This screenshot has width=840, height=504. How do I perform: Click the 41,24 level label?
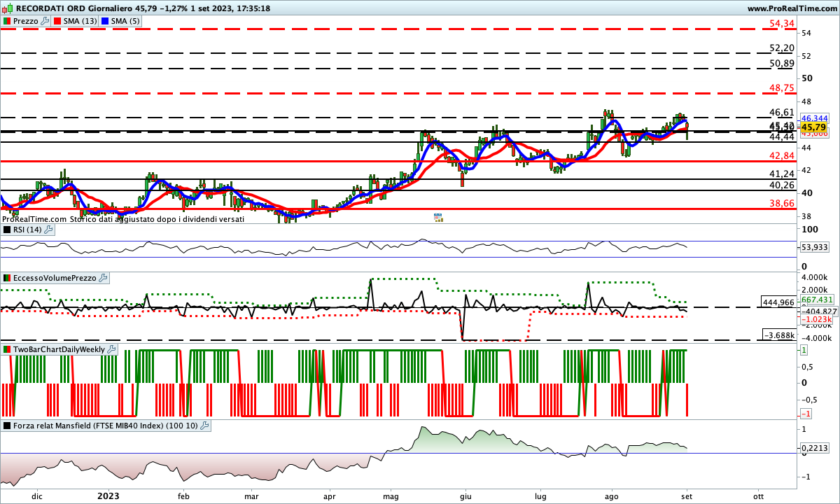pyautogui.click(x=781, y=174)
